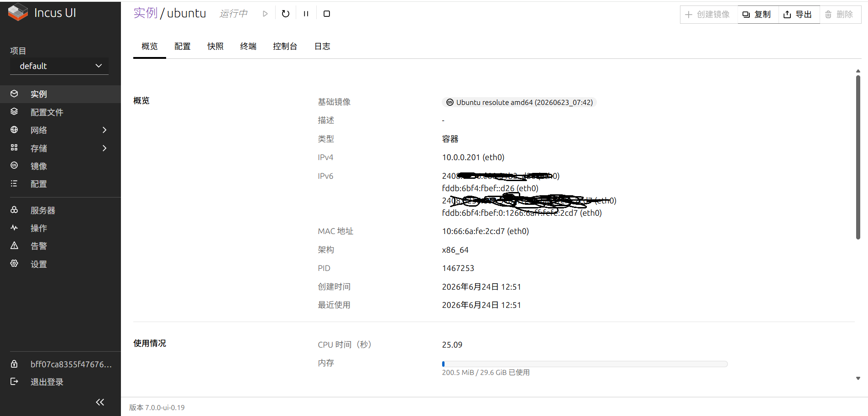Stop the instance with the square icon
Viewport: 868px width, 416px height.
327,14
